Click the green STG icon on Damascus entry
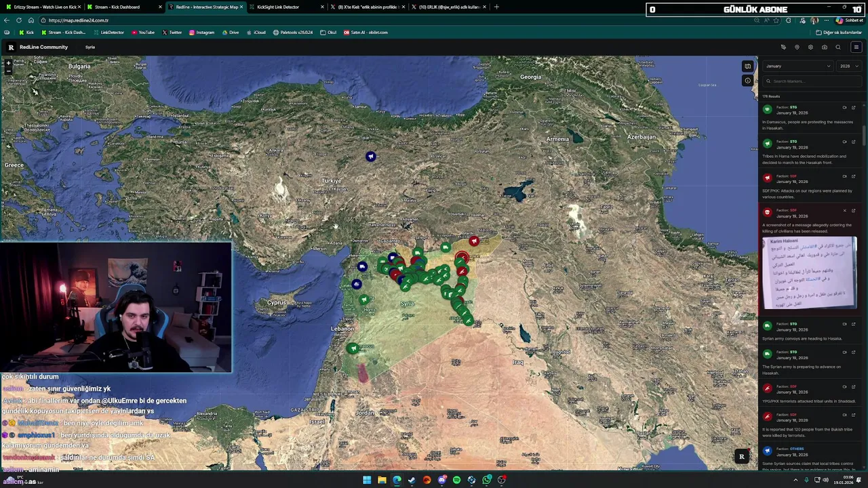Screen dimensions: 868x488 tap(768, 109)
